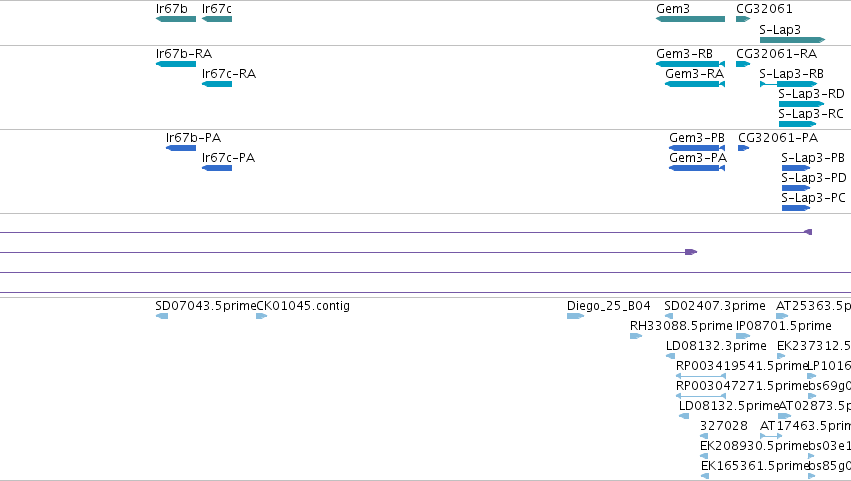The height and width of the screenshot is (481, 851).
Task: Select the CG32061 gene glyph
Action: 743,19
